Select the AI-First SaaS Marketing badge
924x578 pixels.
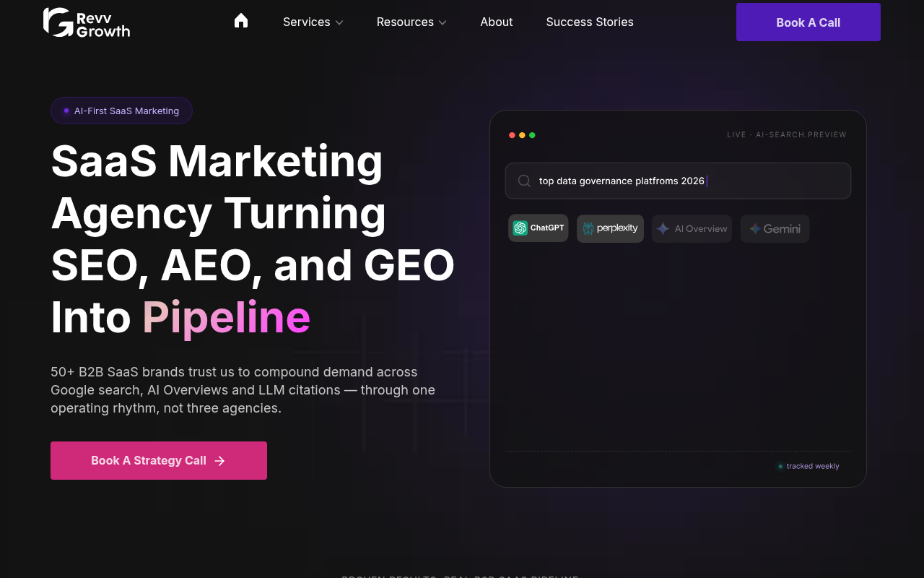(121, 111)
